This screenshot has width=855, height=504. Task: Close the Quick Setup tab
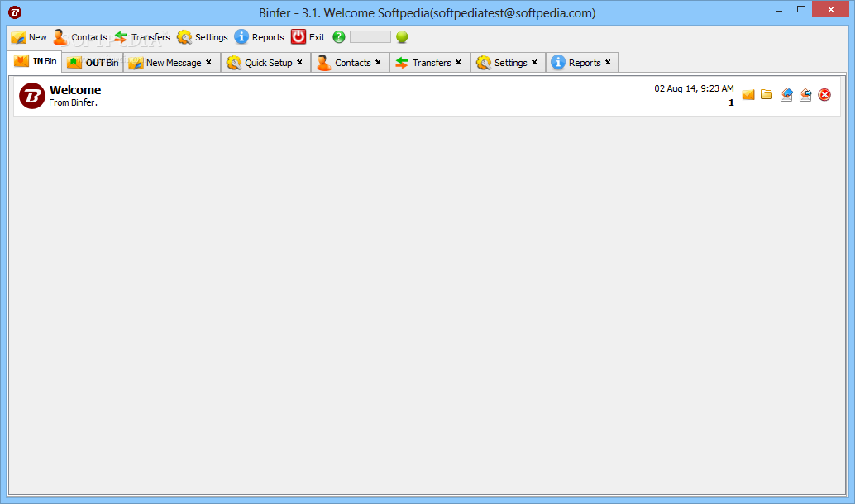tap(299, 63)
